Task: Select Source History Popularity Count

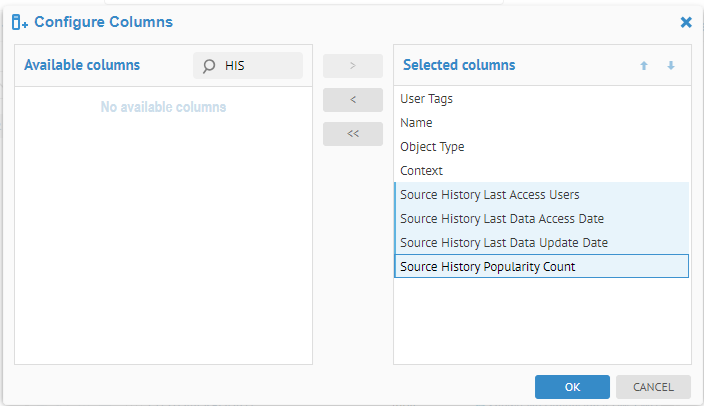Action: [487, 267]
